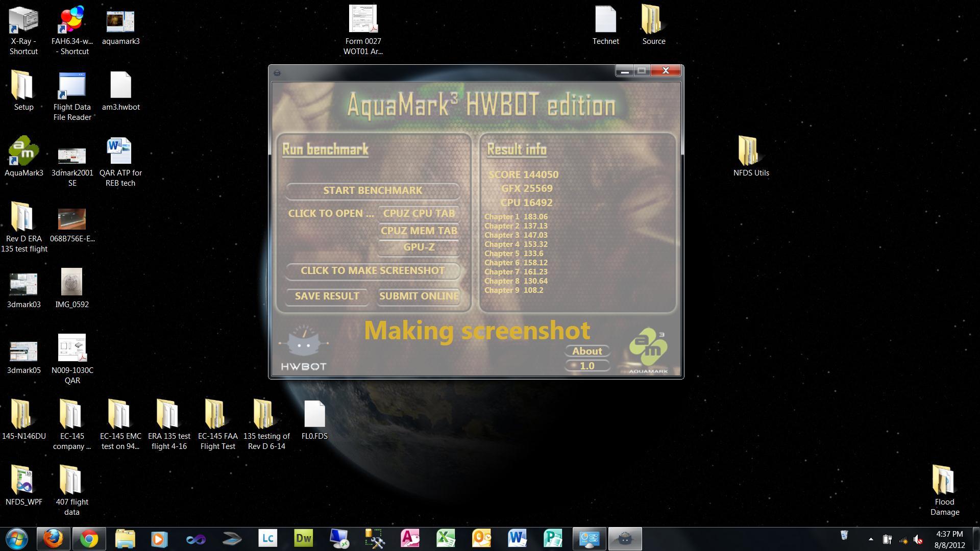Select FAH6.34 Shortcut desktop icon
The width and height of the screenshot is (980, 551).
pyautogui.click(x=72, y=31)
